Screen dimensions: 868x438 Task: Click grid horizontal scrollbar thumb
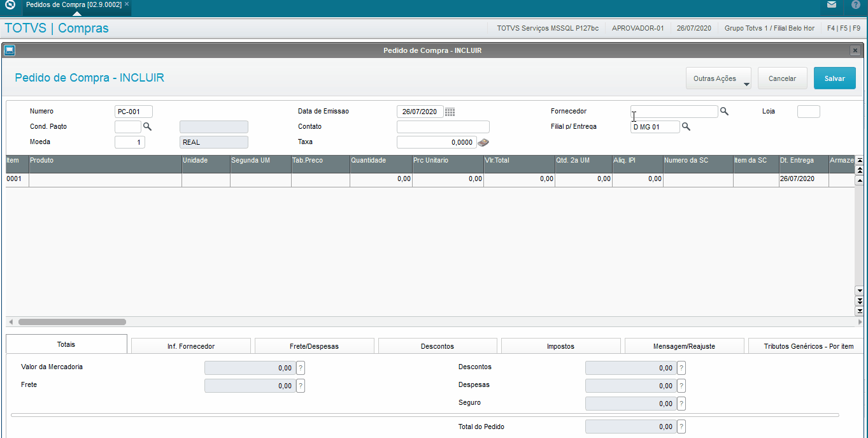[72, 322]
